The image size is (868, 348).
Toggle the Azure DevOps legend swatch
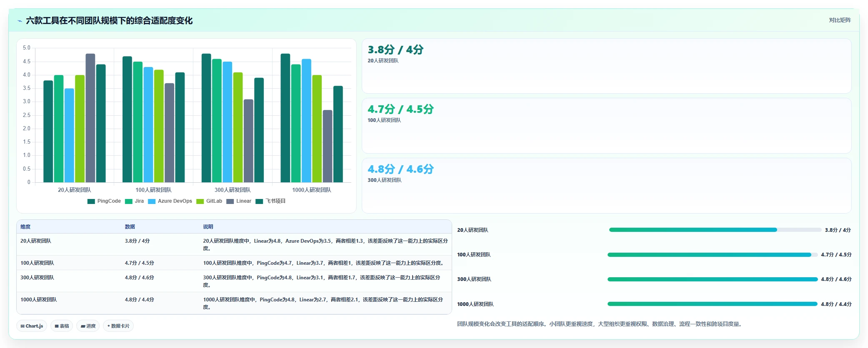click(152, 201)
